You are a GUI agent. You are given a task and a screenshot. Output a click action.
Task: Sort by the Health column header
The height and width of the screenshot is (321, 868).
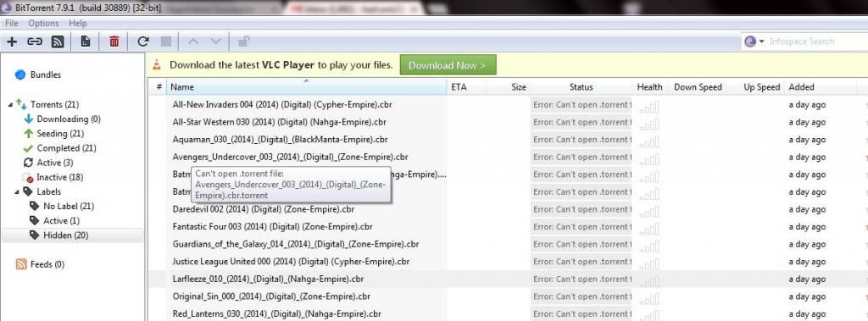click(x=649, y=87)
